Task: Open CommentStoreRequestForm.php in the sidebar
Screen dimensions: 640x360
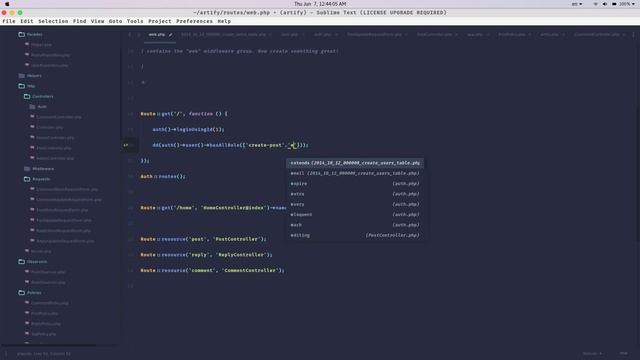Action: point(67,189)
